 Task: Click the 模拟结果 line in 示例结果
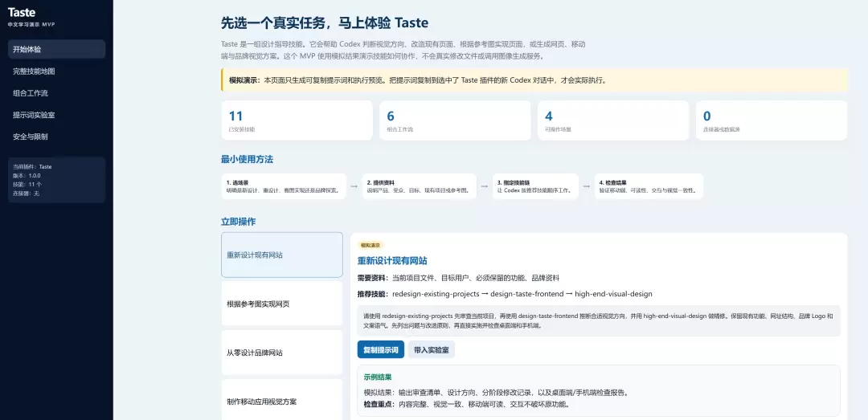[496, 393]
